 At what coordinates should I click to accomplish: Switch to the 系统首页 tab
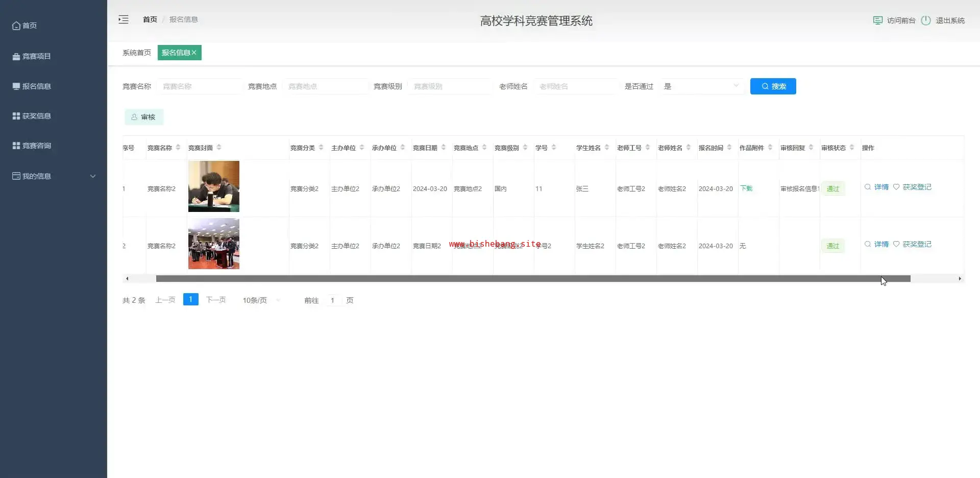click(x=137, y=53)
